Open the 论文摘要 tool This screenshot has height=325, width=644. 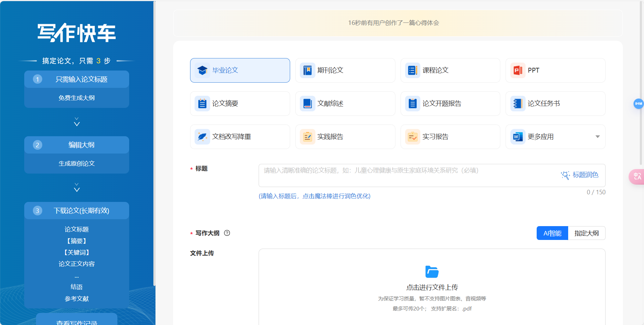click(x=240, y=103)
